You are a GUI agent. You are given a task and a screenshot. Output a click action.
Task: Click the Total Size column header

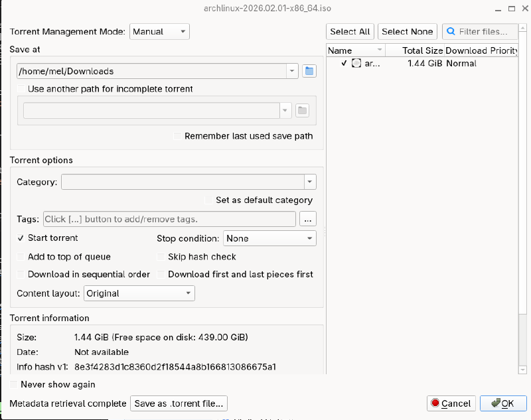[x=423, y=50]
